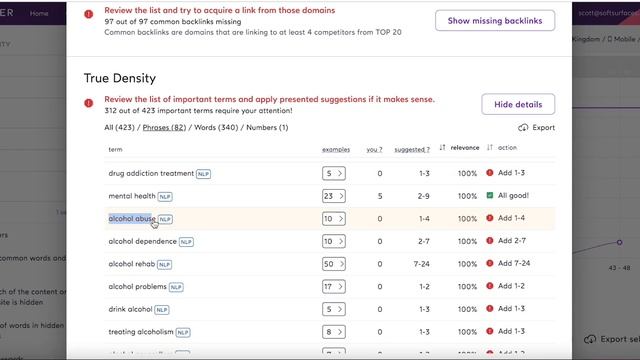The height and width of the screenshot is (360, 640).
Task: Expand examples for drug addiction treatment
Action: tap(333, 173)
